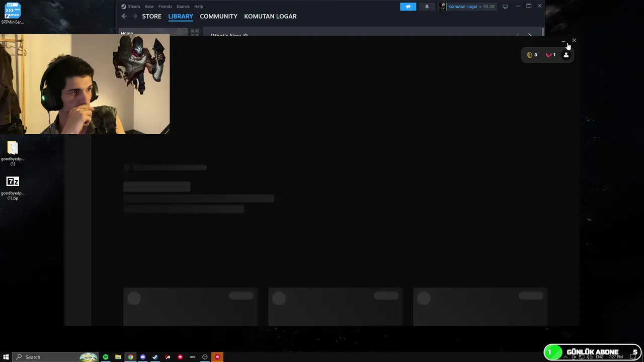Open the SRTMiniServer desktop shortcut
Image resolution: width=644 pixels, height=362 pixels.
point(13,14)
